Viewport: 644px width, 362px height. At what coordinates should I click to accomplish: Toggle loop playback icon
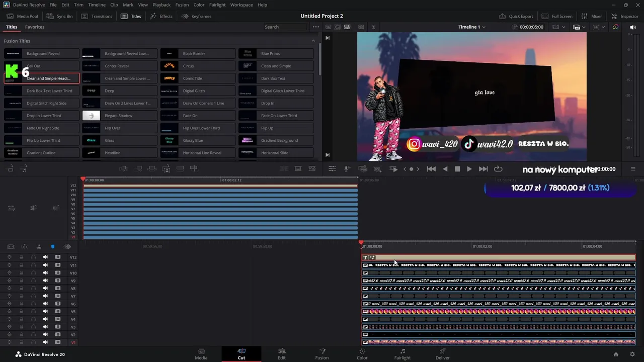click(498, 169)
